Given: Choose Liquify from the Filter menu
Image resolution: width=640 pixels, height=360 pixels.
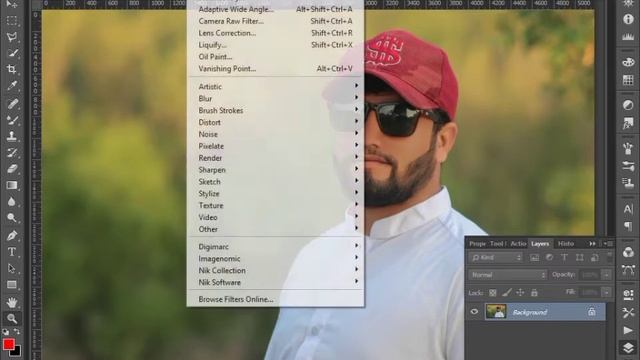Looking at the screenshot, I should tap(276, 45).
